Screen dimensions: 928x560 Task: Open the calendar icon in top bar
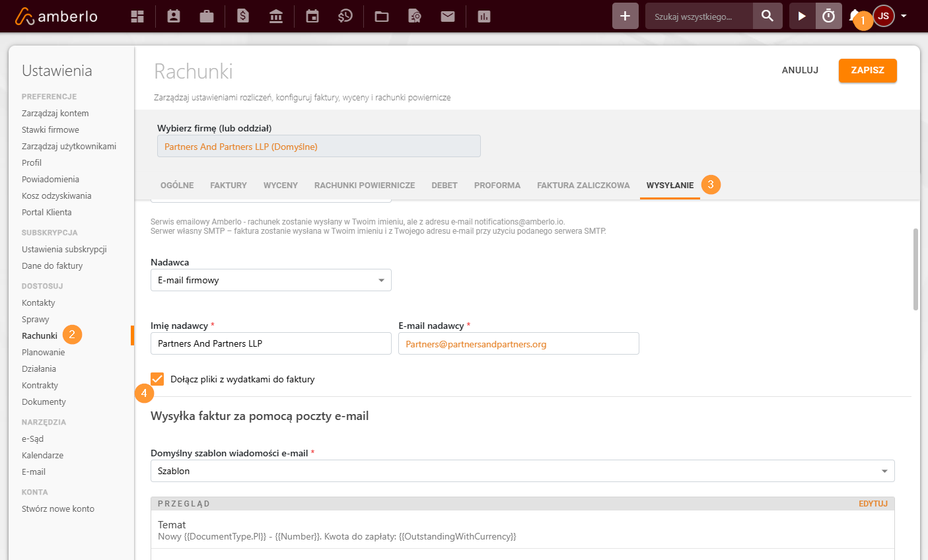click(x=312, y=17)
